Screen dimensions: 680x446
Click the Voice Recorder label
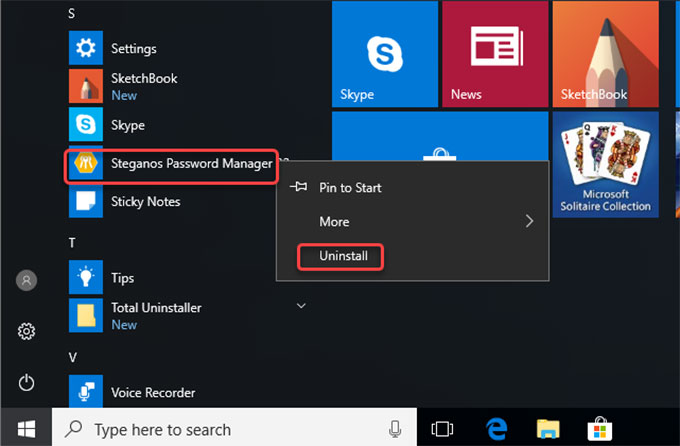pyautogui.click(x=153, y=393)
